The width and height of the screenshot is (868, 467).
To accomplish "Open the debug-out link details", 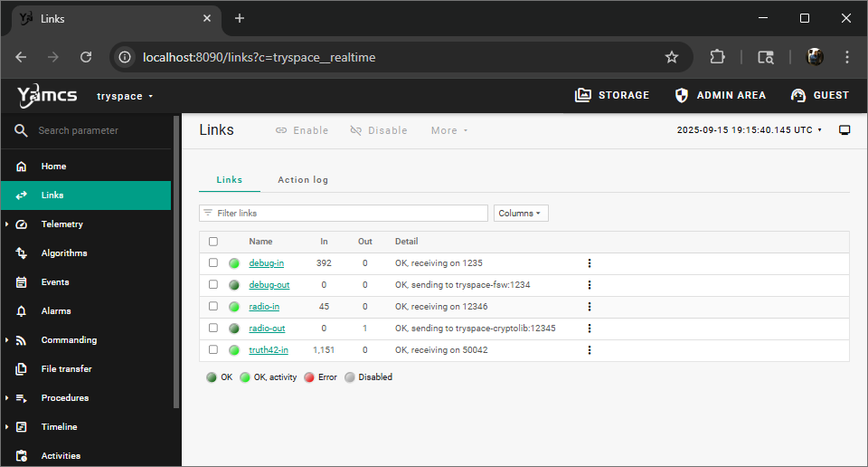I will pyautogui.click(x=269, y=285).
